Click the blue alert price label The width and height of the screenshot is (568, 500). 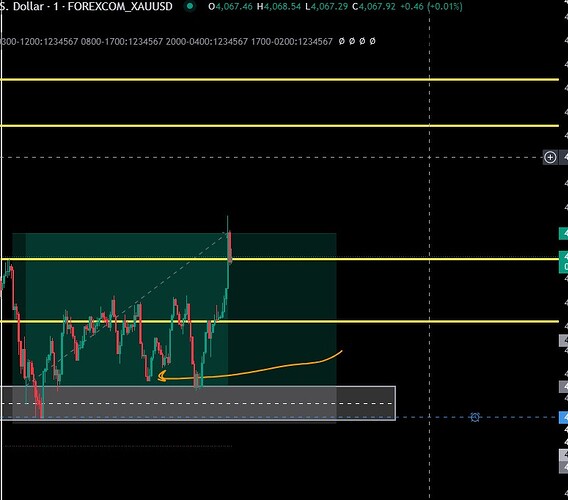[x=564, y=417]
